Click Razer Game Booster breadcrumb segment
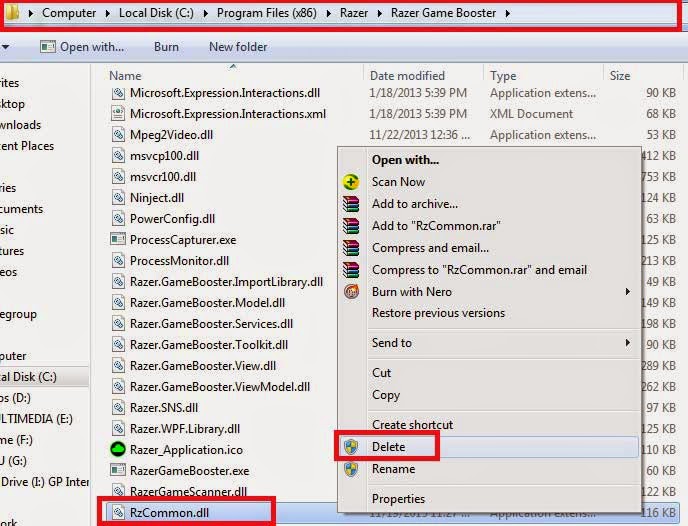The image size is (688, 526). tap(443, 13)
